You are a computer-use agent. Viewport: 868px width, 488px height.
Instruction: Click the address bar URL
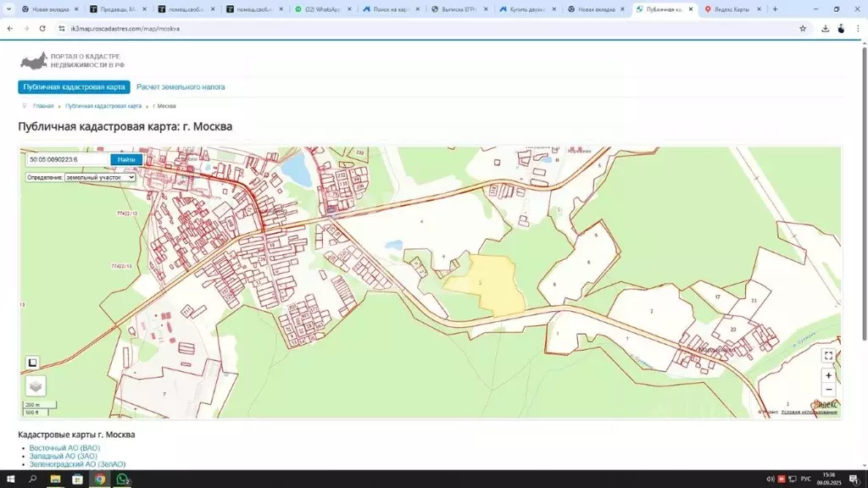tap(125, 28)
